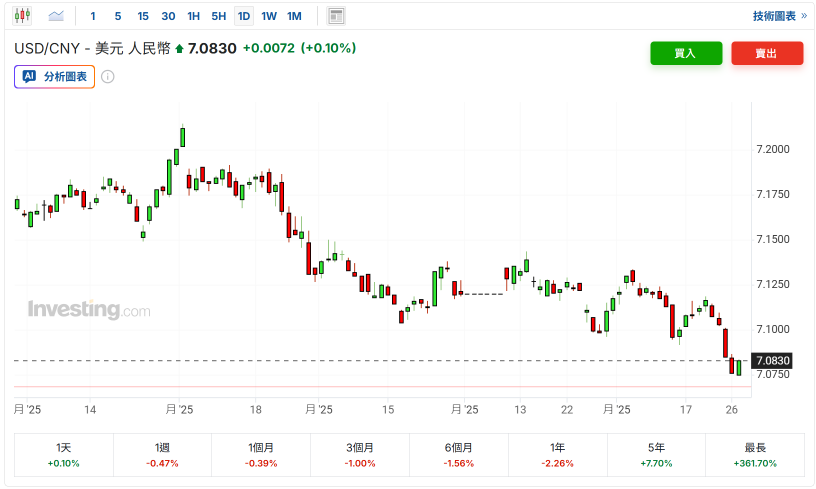Image resolution: width=816 pixels, height=489 pixels.
Task: Click the info icon beside 分析圖表
Action: click(x=108, y=76)
